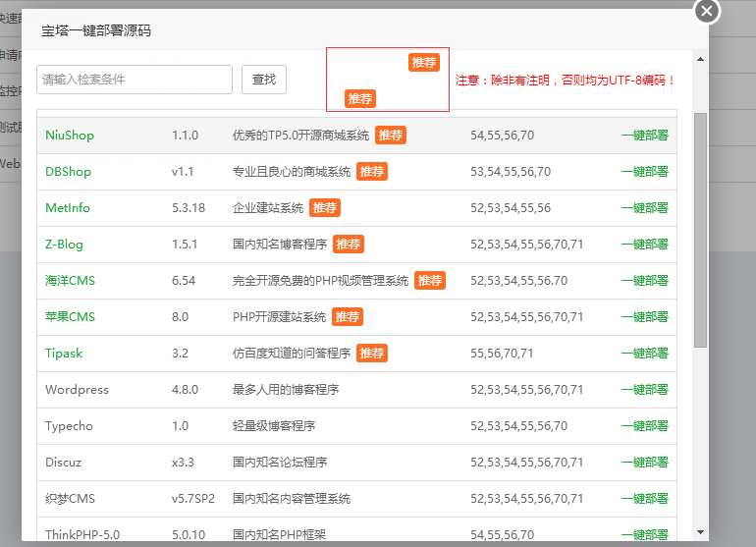Click version 1.1.0 in NiuShop row
This screenshot has width=756, height=547.
point(186,136)
